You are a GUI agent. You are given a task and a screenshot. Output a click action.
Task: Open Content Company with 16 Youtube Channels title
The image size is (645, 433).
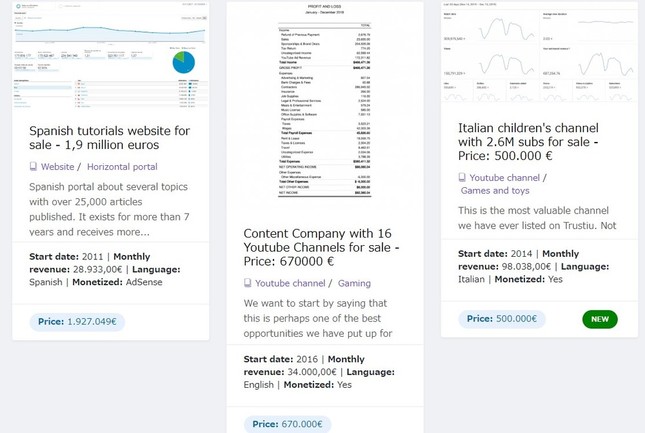(321, 248)
